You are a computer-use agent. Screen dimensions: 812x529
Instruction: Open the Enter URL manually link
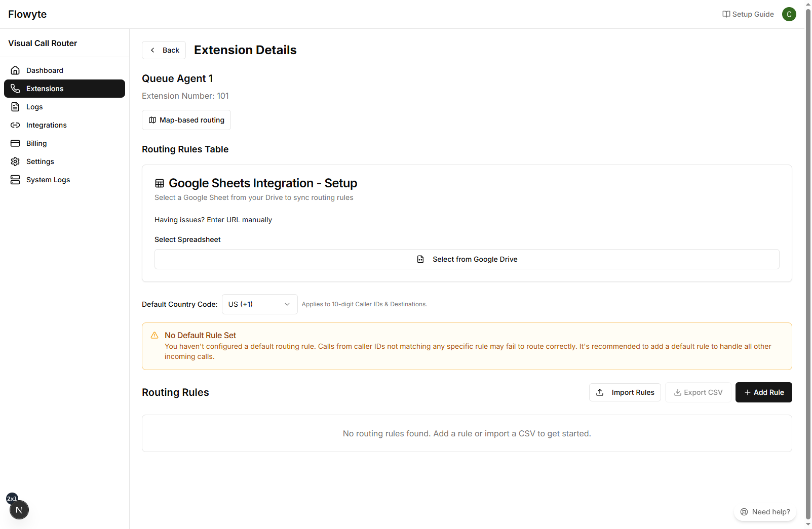coord(239,220)
